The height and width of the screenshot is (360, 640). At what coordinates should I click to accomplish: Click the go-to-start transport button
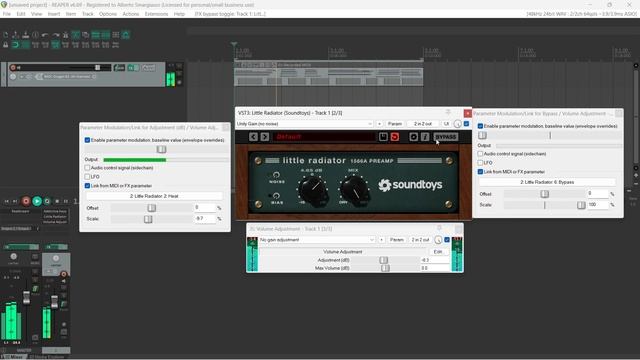7,201
